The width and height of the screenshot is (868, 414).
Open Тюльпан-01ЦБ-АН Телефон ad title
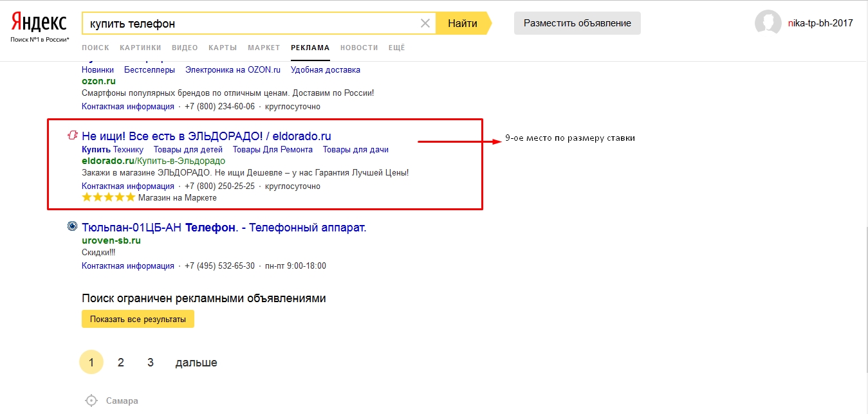(x=224, y=227)
